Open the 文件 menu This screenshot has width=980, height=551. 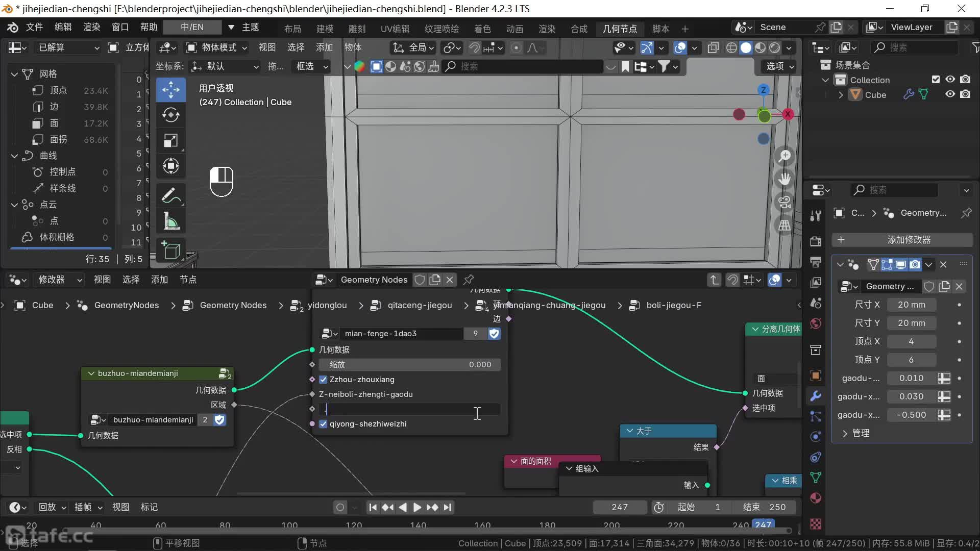pyautogui.click(x=34, y=27)
